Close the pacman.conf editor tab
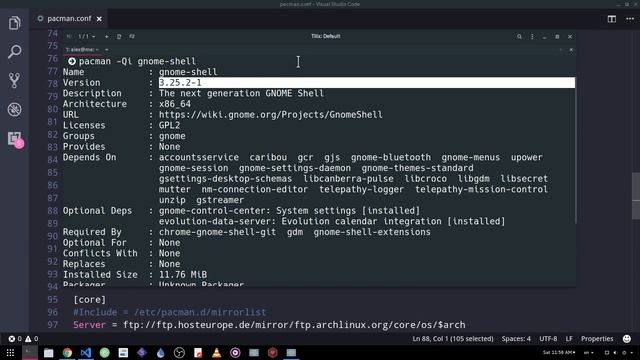This screenshot has height=360, width=640. point(99,19)
